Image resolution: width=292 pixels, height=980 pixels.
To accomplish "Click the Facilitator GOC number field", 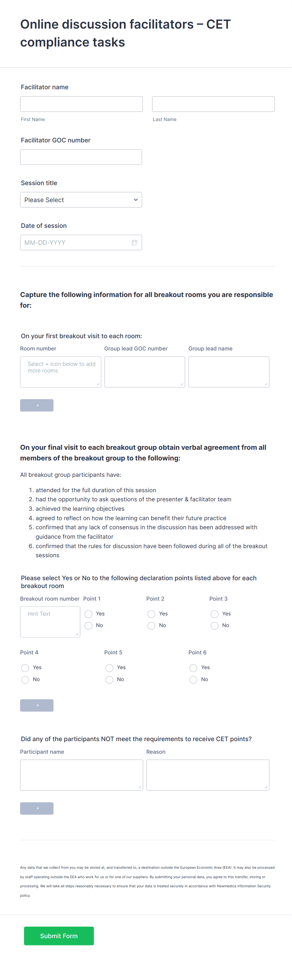I will click(x=81, y=157).
